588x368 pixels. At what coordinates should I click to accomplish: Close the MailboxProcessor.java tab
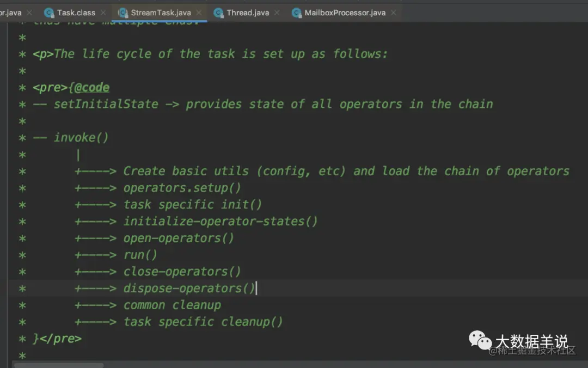pos(394,13)
